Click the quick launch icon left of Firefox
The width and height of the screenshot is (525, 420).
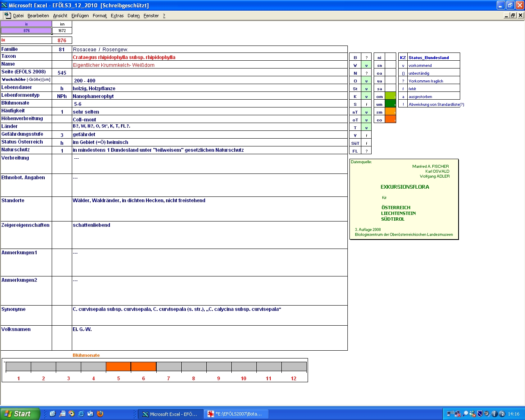[x=91, y=414]
